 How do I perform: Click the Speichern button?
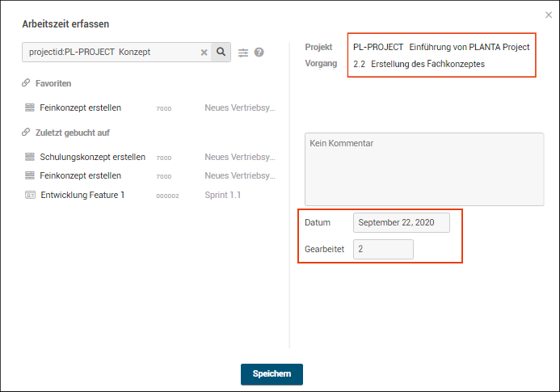pyautogui.click(x=272, y=374)
